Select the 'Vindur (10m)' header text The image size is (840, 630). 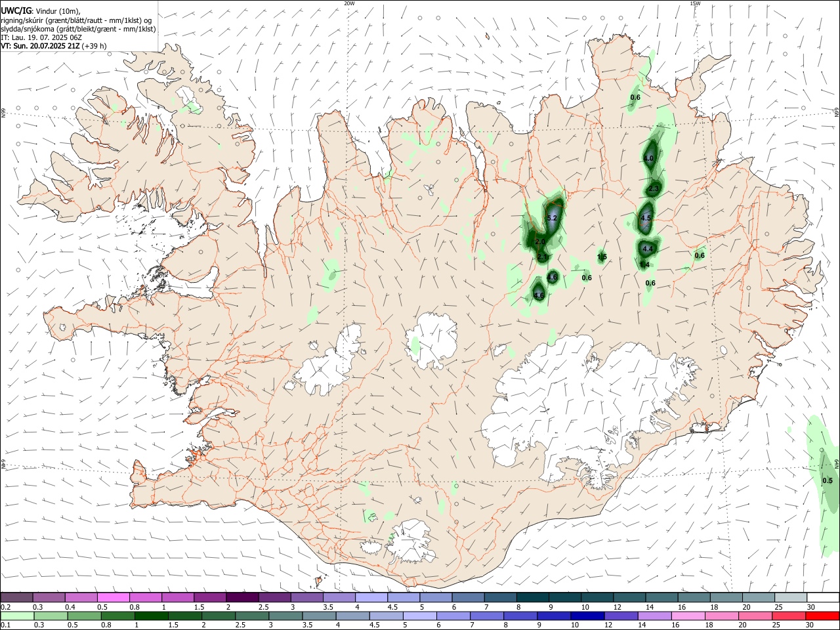[57, 12]
